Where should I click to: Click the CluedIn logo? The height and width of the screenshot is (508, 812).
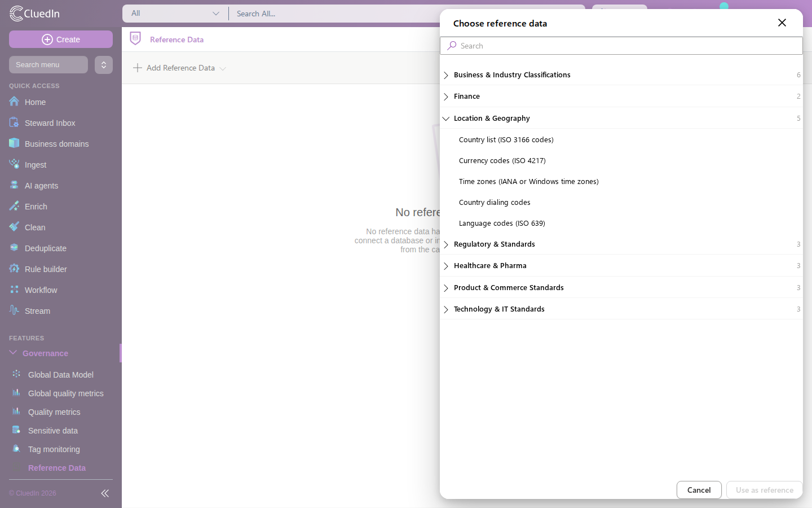click(34, 14)
